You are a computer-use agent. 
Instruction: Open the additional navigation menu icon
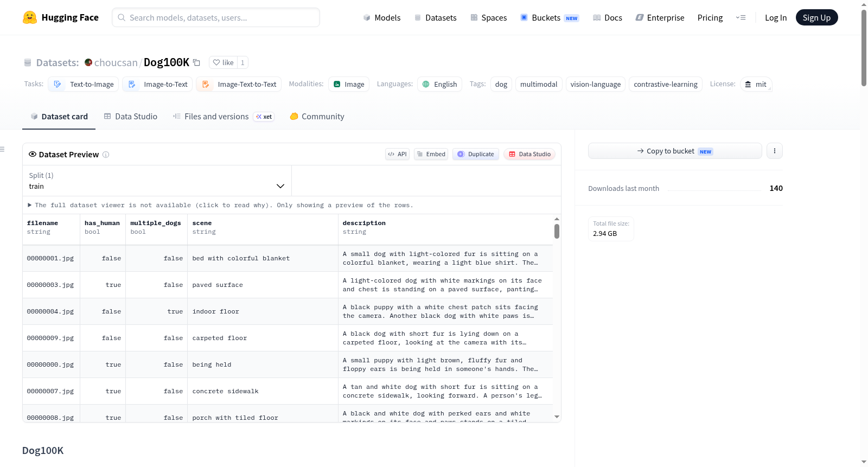(741, 17)
